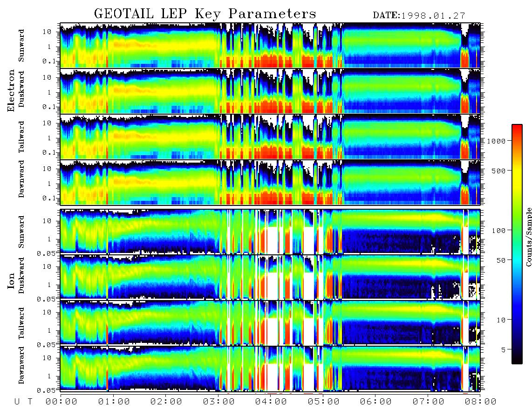Click the 08:00 time axis label

point(481,402)
